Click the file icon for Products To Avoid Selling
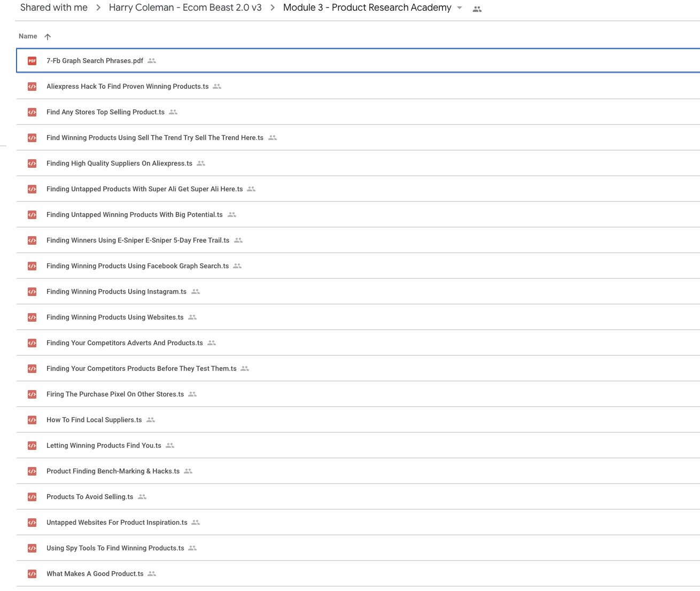The width and height of the screenshot is (700, 591). (x=32, y=497)
